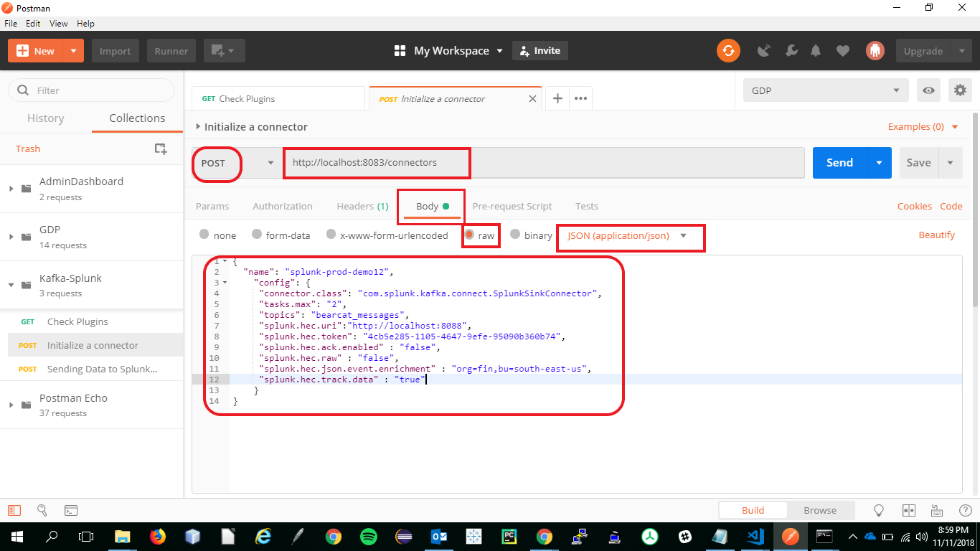This screenshot has width=980, height=551.
Task: Open Postman console icon
Action: [x=71, y=510]
